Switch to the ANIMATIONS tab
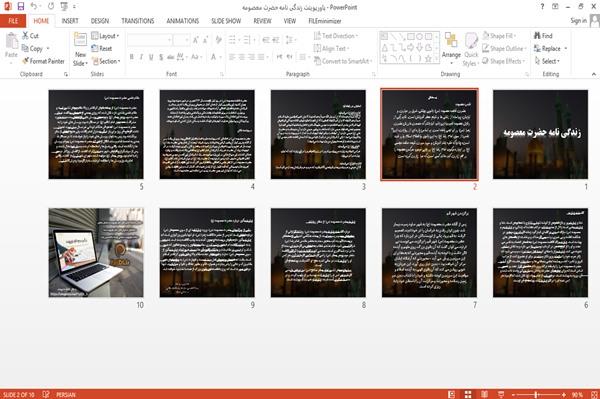The image size is (600, 399). pyautogui.click(x=183, y=21)
